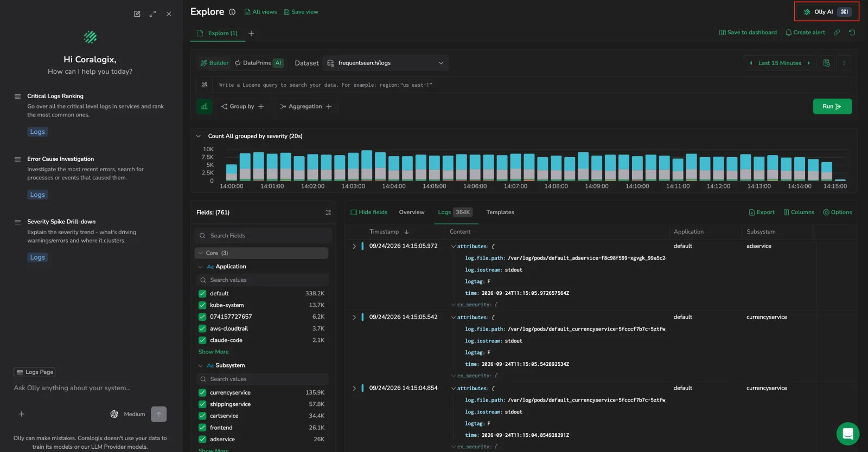This screenshot has height=452, width=868.
Task: Open the logs view Options
Action: pyautogui.click(x=838, y=212)
